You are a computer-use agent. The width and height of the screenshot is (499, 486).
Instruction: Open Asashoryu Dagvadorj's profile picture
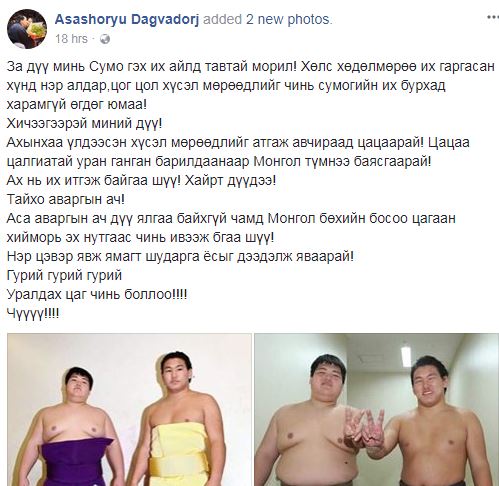point(27,29)
